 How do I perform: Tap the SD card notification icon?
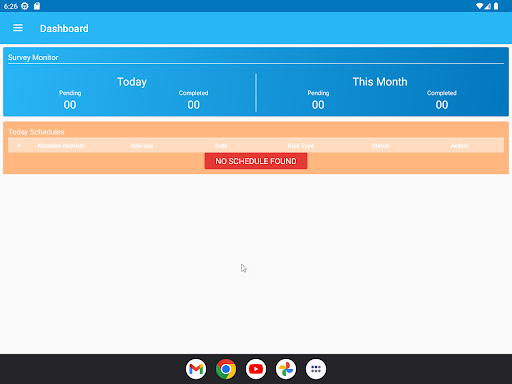tap(37, 6)
